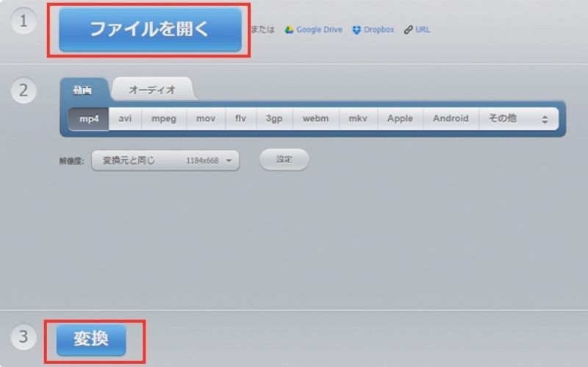Image resolution: width=588 pixels, height=367 pixels.
Task: Switch to the オーディオ audio tab
Action: (152, 90)
